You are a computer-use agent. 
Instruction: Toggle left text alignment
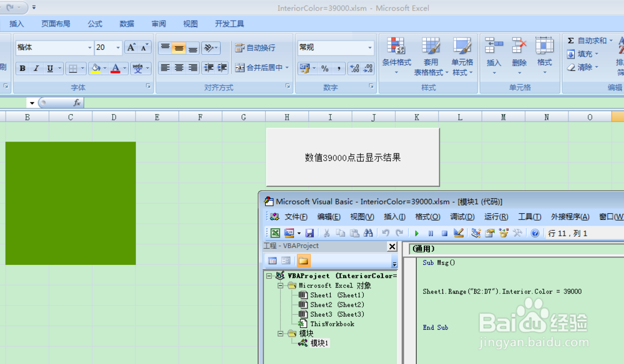(165, 68)
